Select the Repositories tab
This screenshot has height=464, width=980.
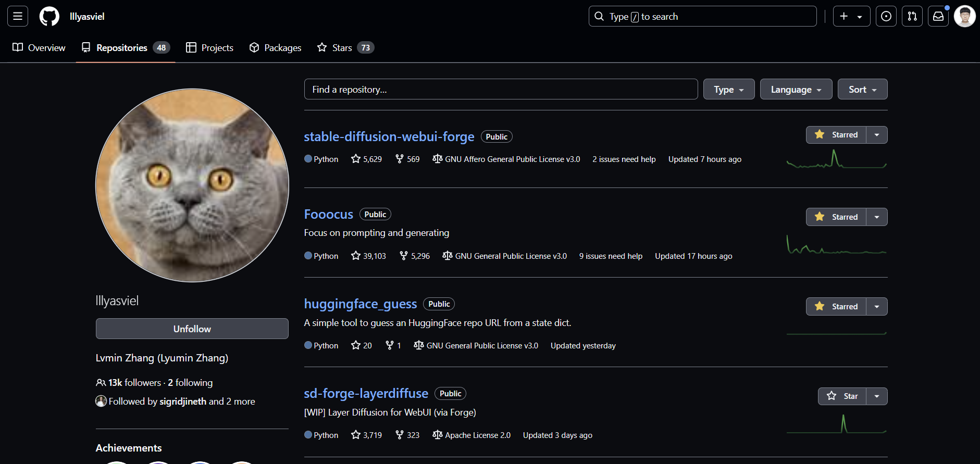tap(126, 48)
